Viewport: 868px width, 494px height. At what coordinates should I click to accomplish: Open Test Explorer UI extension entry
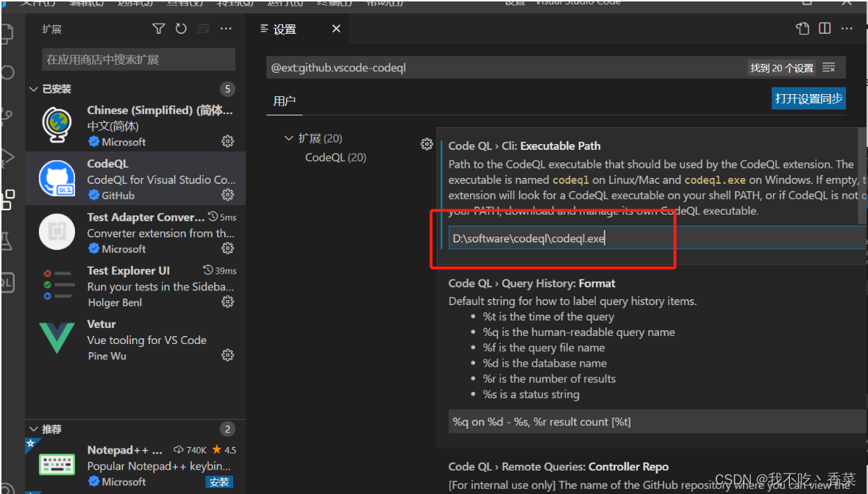coord(135,286)
